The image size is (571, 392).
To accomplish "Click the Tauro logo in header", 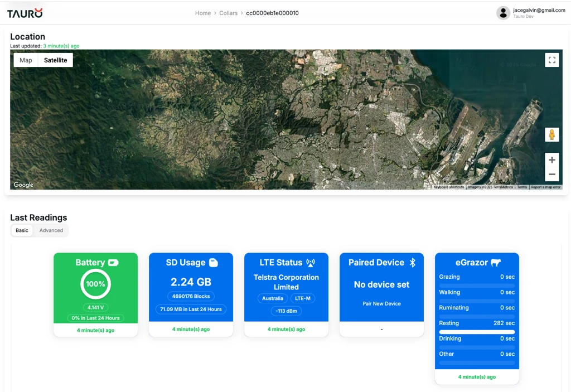I will pos(25,13).
